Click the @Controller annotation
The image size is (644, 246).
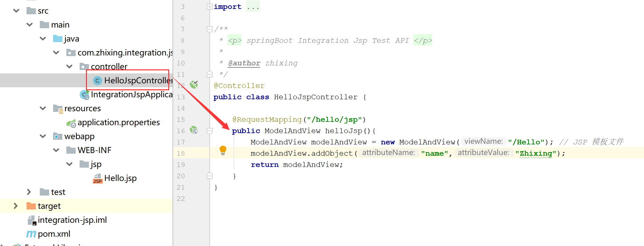(239, 86)
